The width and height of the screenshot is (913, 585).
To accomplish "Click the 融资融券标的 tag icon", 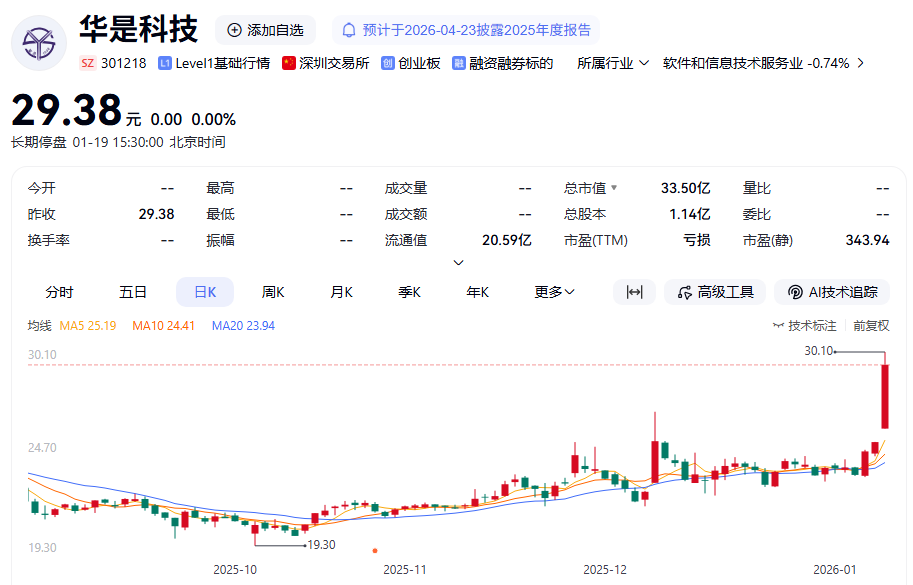I will tap(459, 63).
